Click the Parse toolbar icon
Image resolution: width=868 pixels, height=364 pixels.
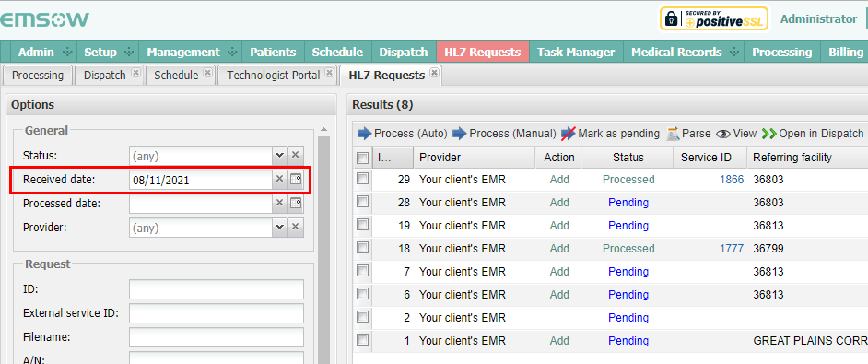(x=674, y=134)
